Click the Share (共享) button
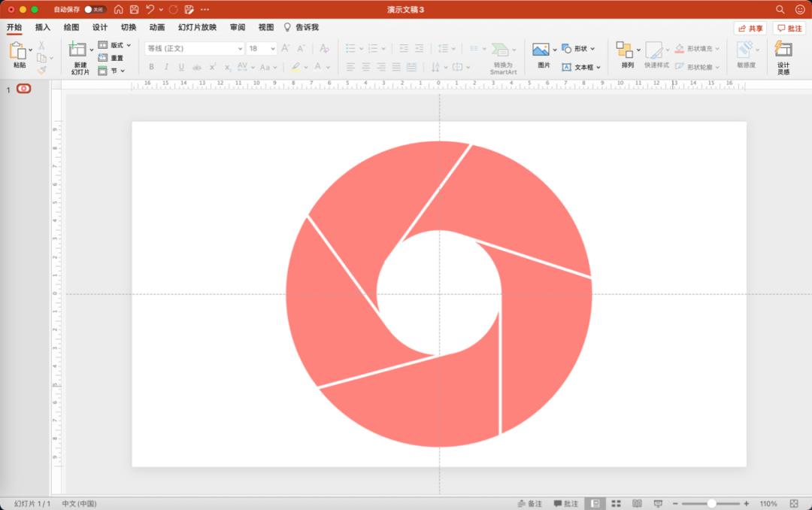The image size is (812, 510). (x=750, y=28)
